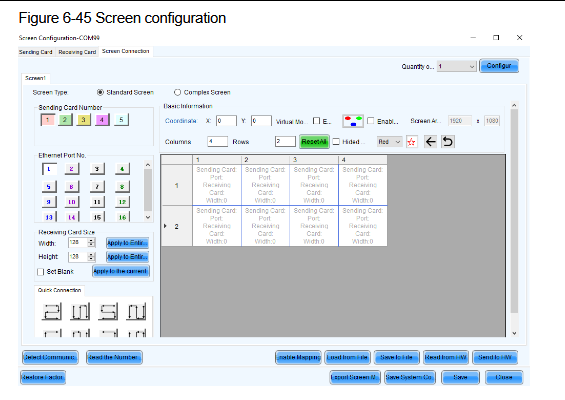Select the Screen1 tab
The height and width of the screenshot is (400, 565).
coord(35,78)
